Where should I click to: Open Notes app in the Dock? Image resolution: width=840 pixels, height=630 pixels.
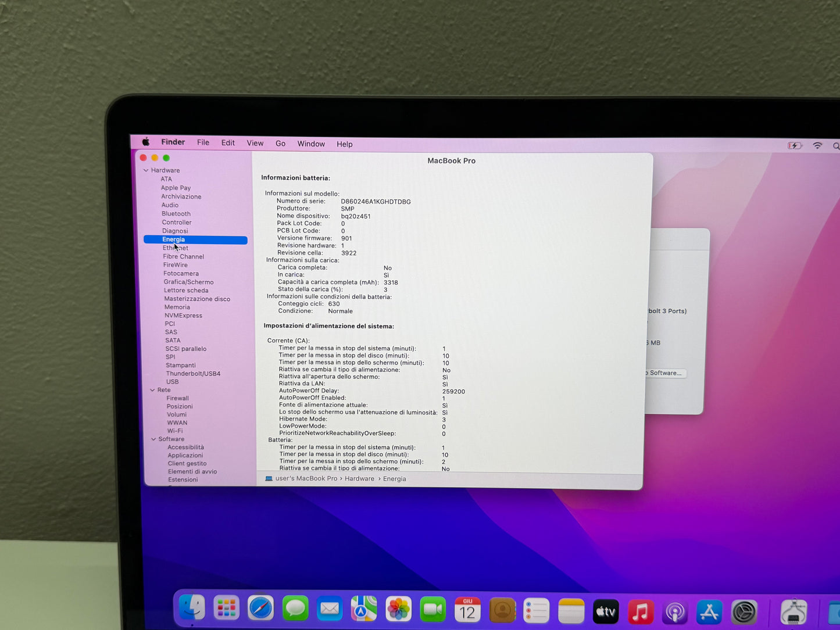tap(571, 611)
